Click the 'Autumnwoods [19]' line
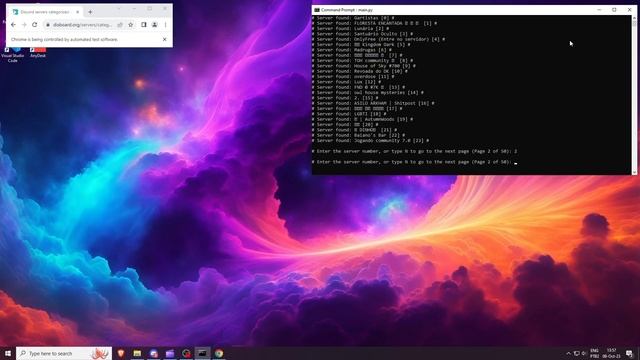This screenshot has width=640, height=360. click(363, 119)
